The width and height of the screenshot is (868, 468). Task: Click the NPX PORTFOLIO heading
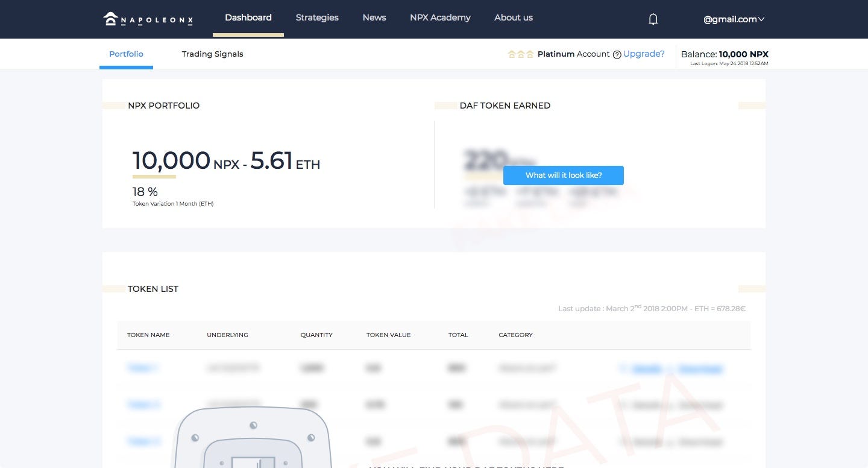click(163, 106)
